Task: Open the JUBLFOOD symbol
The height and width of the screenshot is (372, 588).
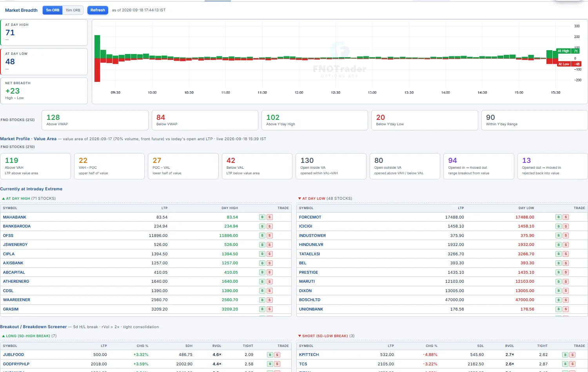Action: (13, 355)
